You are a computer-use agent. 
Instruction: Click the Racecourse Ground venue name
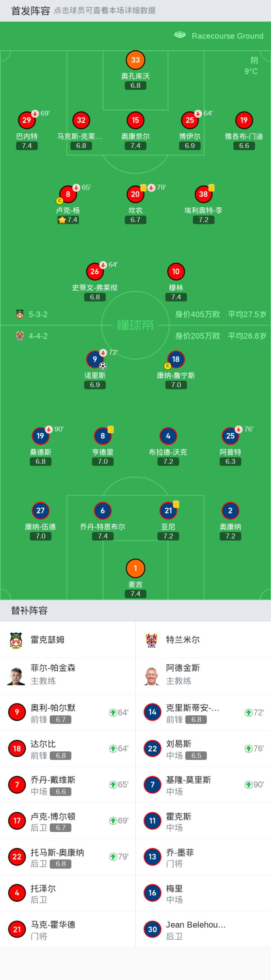click(227, 36)
